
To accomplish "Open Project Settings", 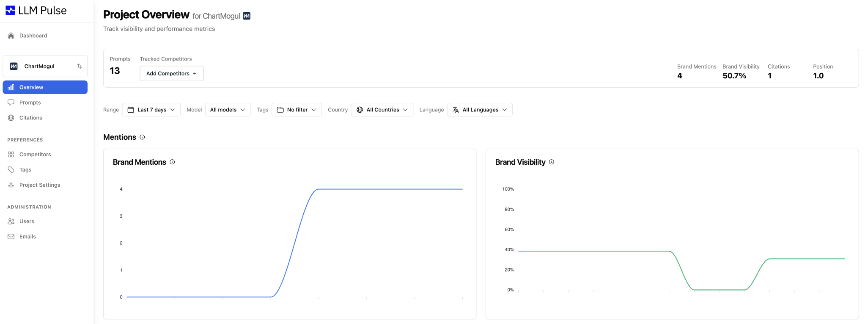I will (x=45, y=185).
